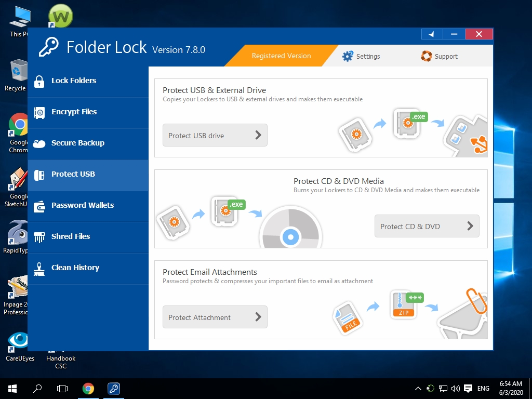Open Chrome from the taskbar
The height and width of the screenshot is (399, 532).
(88, 389)
